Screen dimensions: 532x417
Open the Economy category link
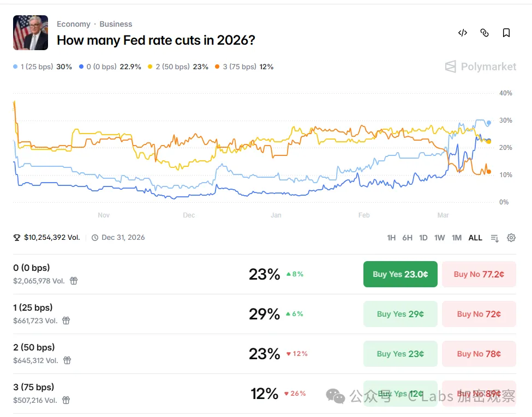point(74,24)
